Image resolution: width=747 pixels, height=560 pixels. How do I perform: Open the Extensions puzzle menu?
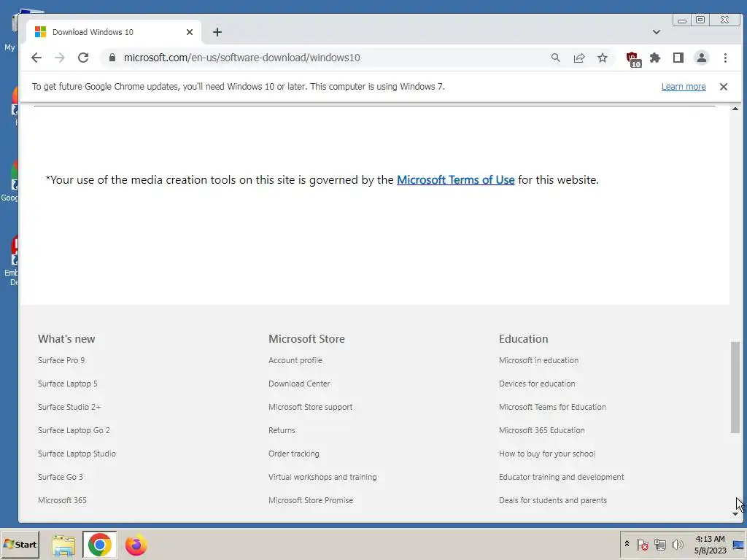[655, 58]
